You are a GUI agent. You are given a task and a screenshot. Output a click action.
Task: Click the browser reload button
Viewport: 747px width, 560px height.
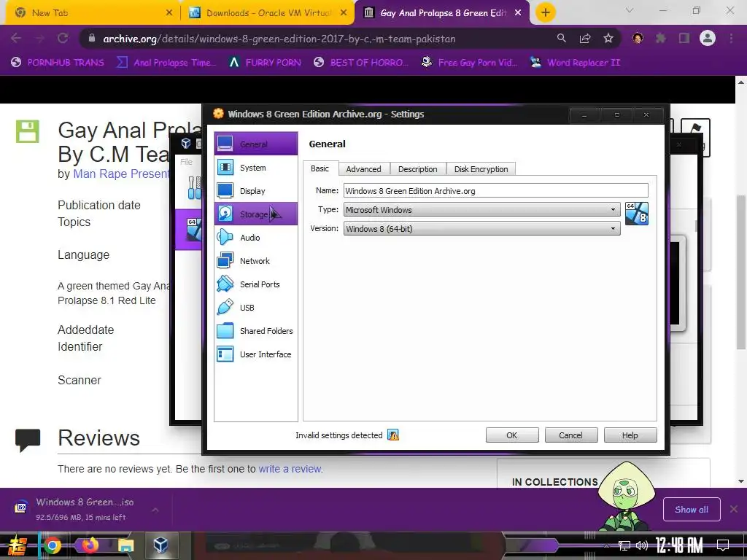63,39
